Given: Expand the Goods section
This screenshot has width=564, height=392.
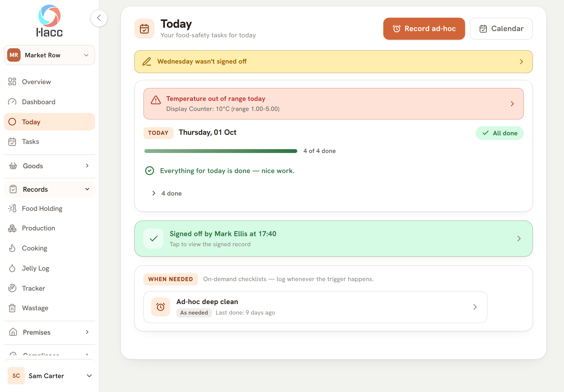Looking at the screenshot, I should point(49,166).
